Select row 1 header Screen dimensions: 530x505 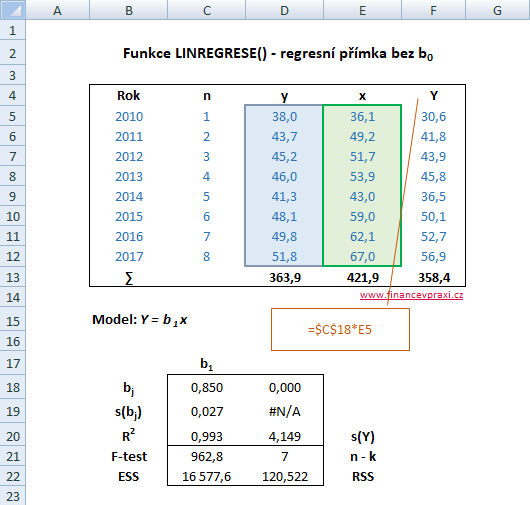click(13, 30)
